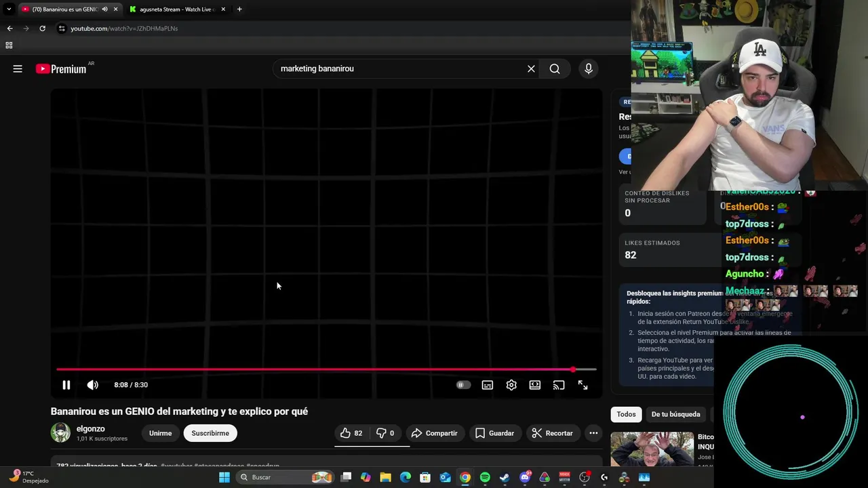The image size is (868, 488).
Task: Pause the YouTube video
Action: click(66, 385)
